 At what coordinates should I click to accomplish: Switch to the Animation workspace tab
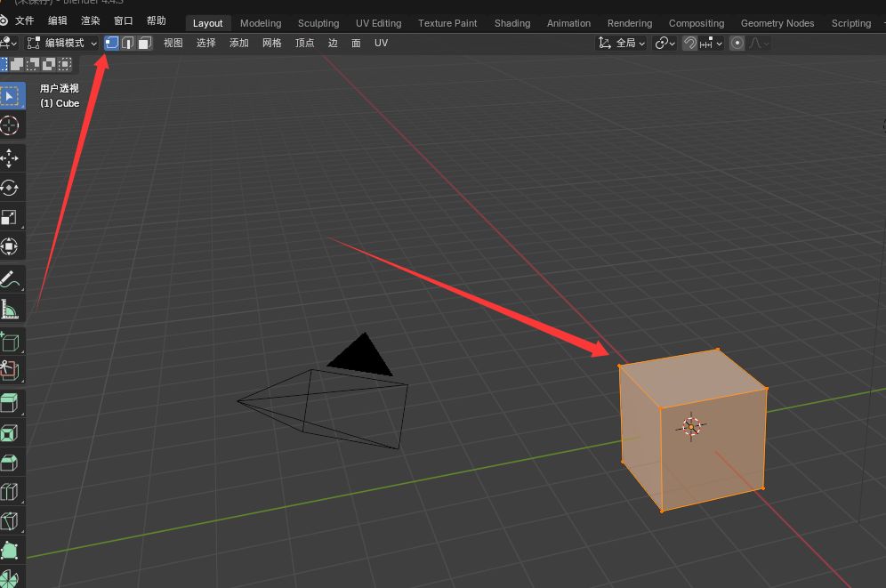(568, 23)
